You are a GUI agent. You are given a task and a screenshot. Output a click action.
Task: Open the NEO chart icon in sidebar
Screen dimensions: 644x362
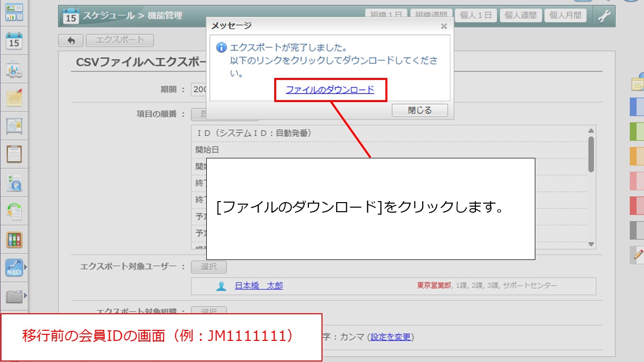(14, 268)
